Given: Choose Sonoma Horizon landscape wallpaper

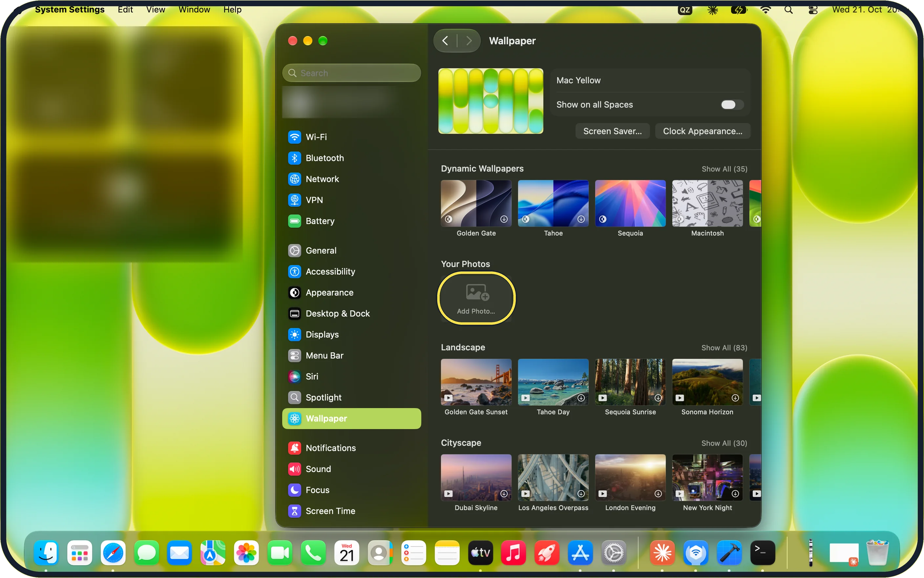Looking at the screenshot, I should [x=707, y=382].
